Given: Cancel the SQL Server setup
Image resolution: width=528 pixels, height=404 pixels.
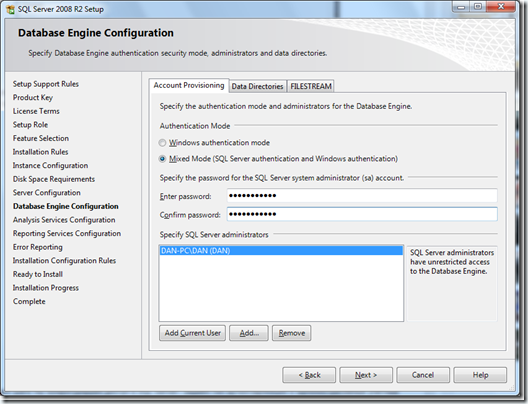Looking at the screenshot, I should [423, 375].
